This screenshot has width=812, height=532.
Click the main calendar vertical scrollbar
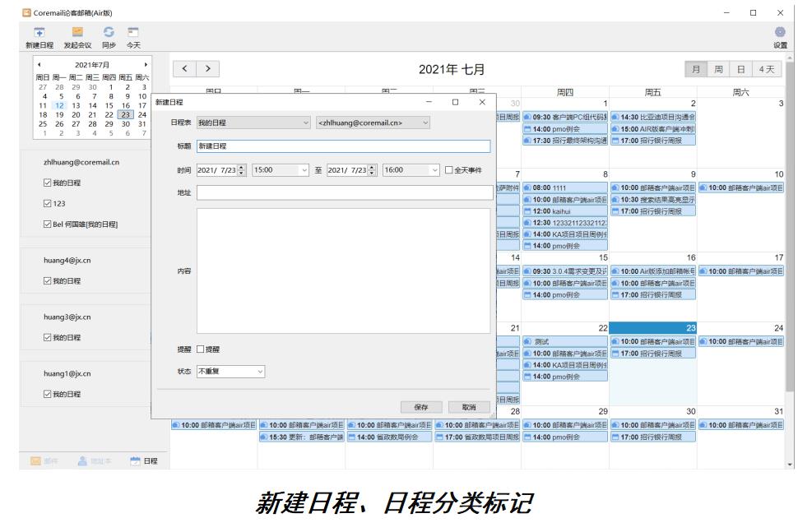pos(791,247)
